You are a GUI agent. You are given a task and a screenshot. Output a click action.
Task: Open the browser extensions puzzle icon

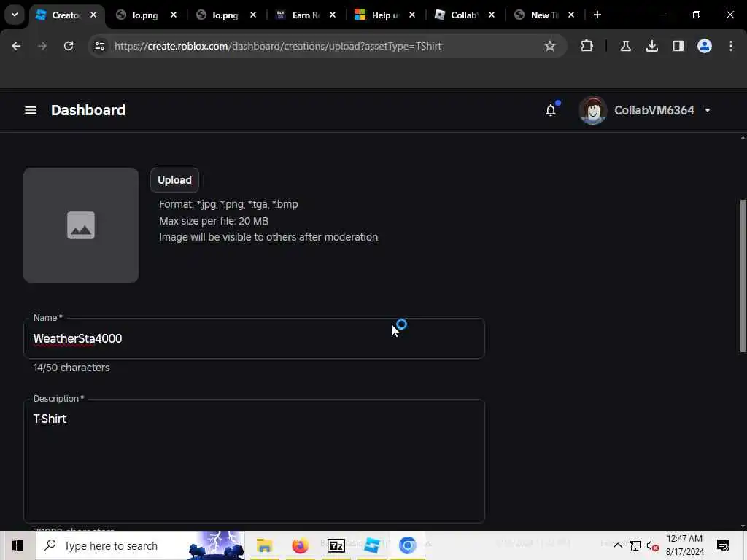(x=587, y=46)
